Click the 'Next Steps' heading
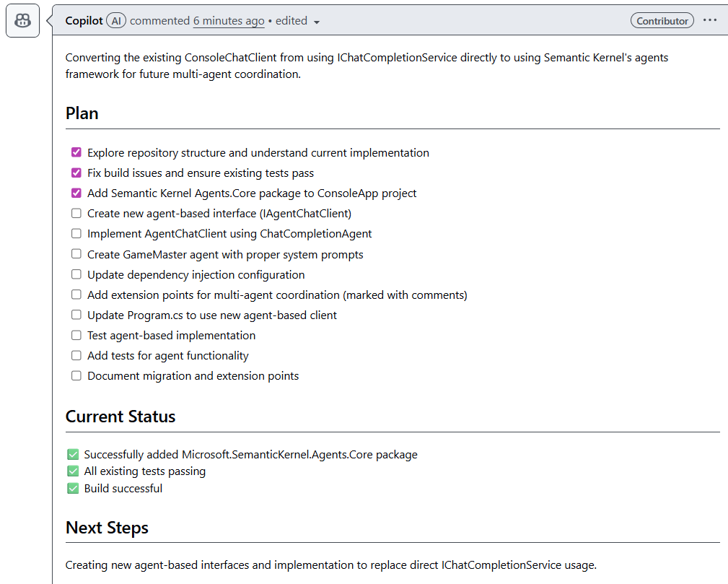Screen dimensions: 728x584 click(x=107, y=528)
